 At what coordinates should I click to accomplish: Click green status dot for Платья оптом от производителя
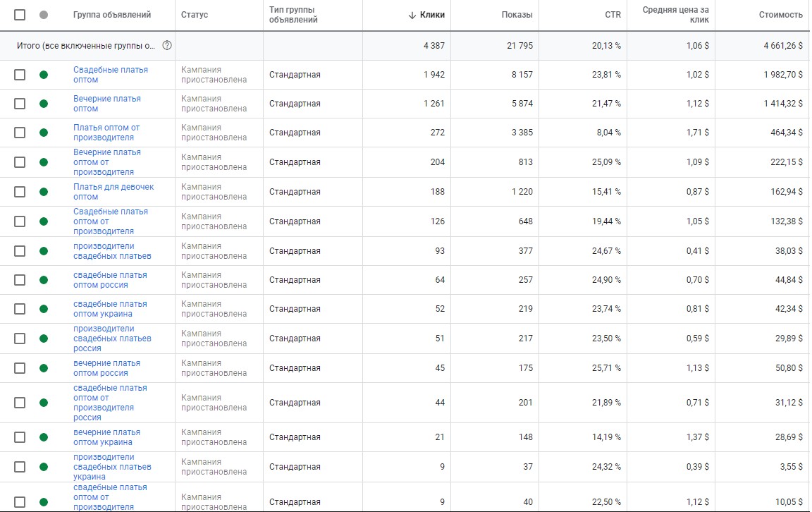tap(44, 133)
